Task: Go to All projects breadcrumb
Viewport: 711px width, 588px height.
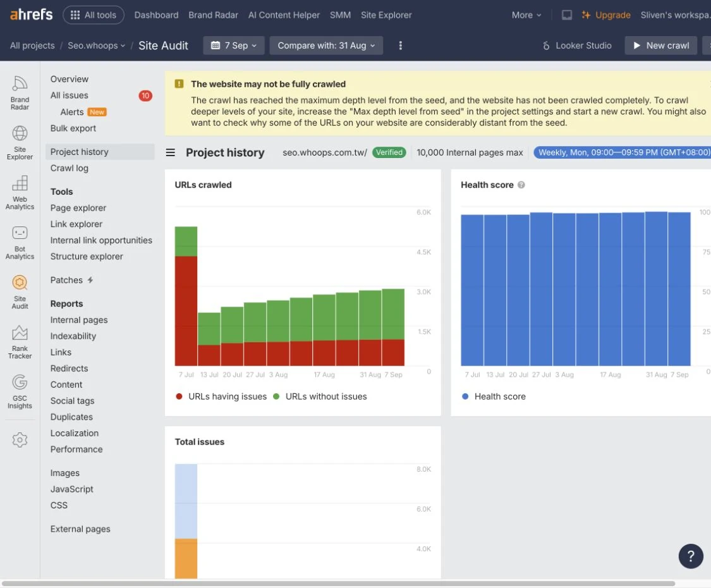Action: click(x=32, y=46)
